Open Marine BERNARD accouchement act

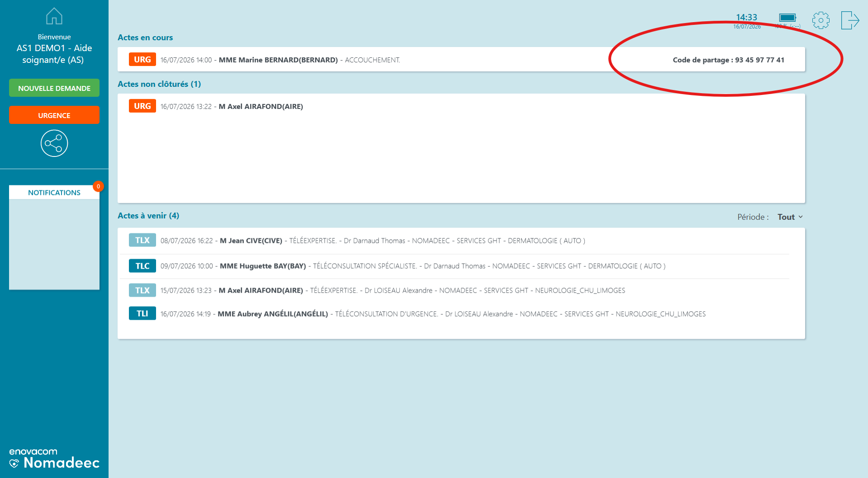461,60
